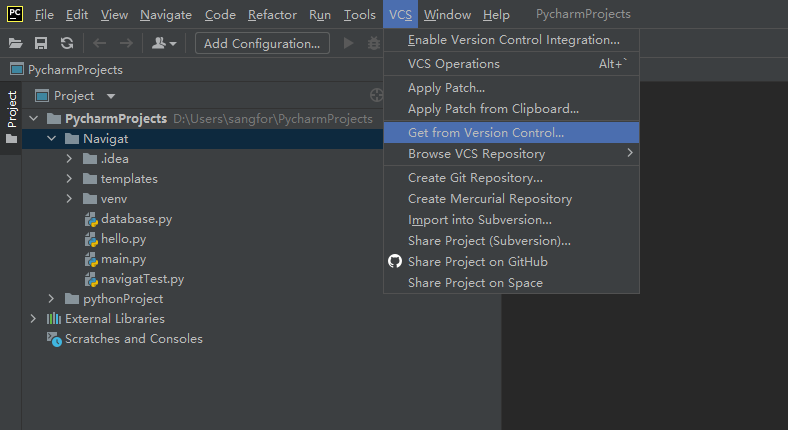
Task: Choose Create Git Repository from menu
Action: point(475,178)
